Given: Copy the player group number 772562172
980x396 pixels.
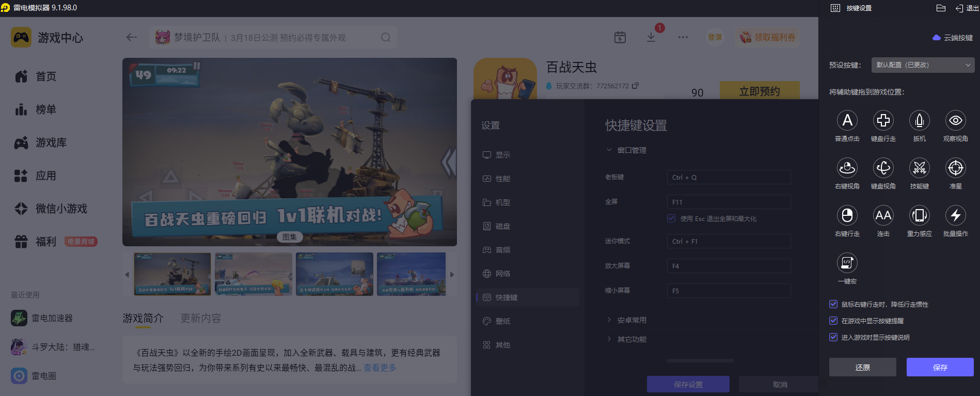Looking at the screenshot, I should click(635, 86).
